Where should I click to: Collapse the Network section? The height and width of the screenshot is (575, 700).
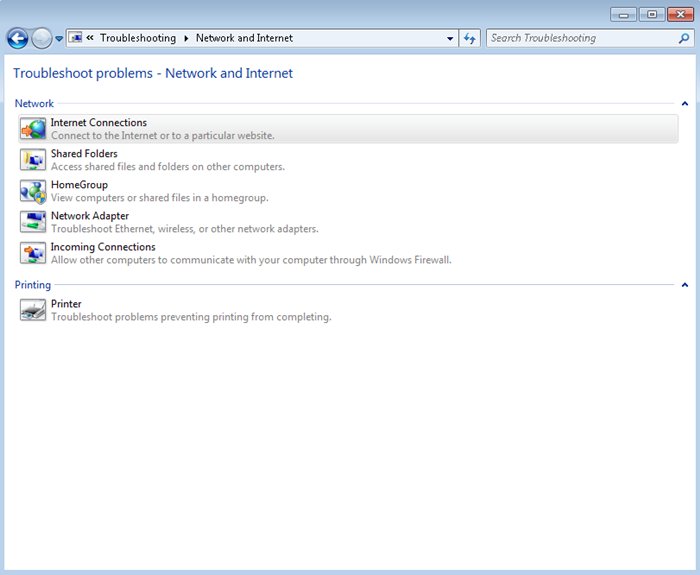pyautogui.click(x=685, y=104)
